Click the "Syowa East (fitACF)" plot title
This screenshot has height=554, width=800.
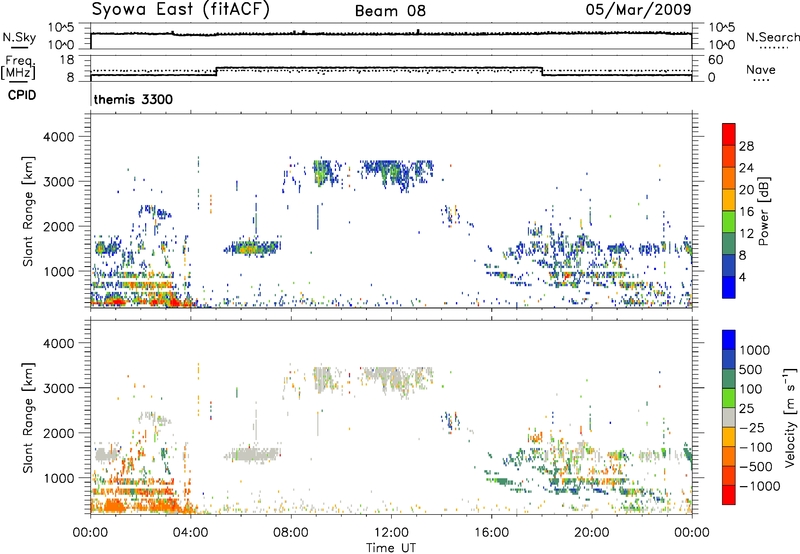181,10
